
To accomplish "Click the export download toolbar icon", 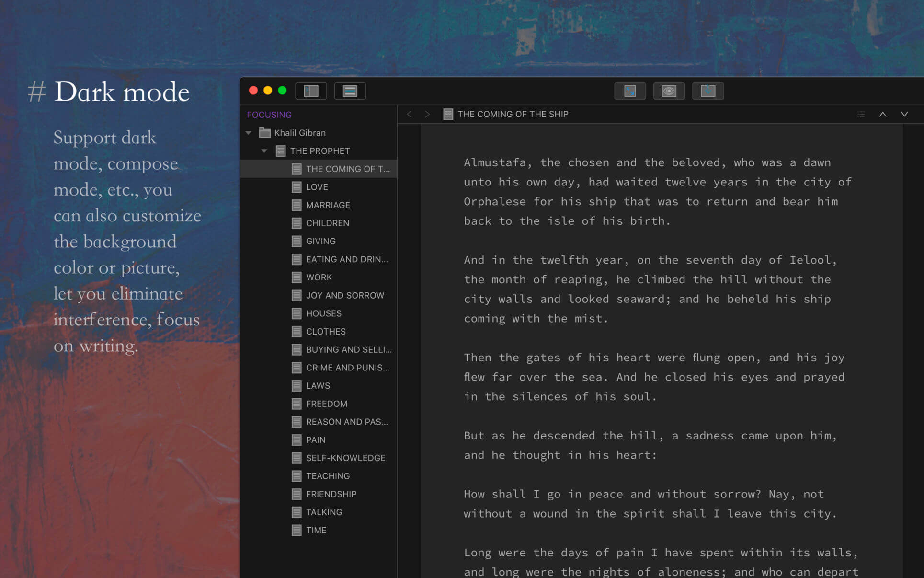I will click(x=707, y=91).
